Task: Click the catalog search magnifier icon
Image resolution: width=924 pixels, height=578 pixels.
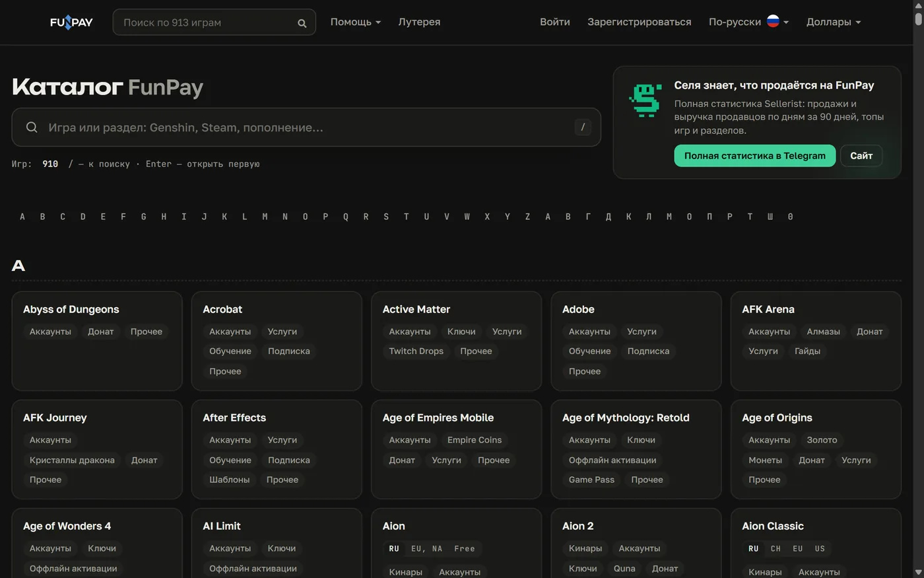Action: pyautogui.click(x=32, y=127)
